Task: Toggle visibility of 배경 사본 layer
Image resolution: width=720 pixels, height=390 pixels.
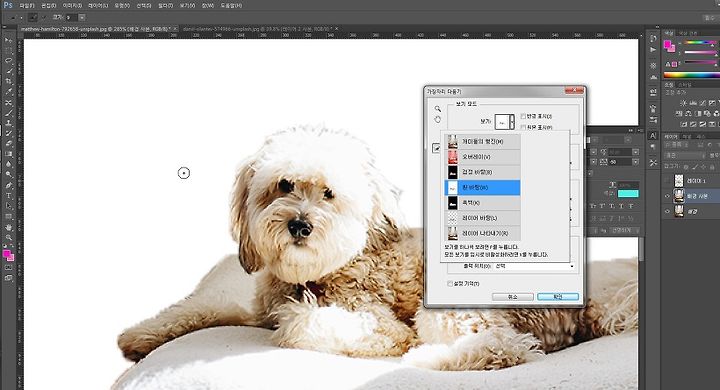Action: click(x=667, y=196)
